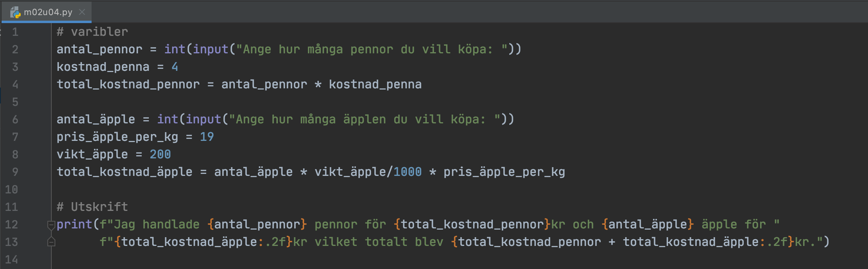Select the m02u04.py tab
This screenshot has width=868, height=269.
(48, 12)
